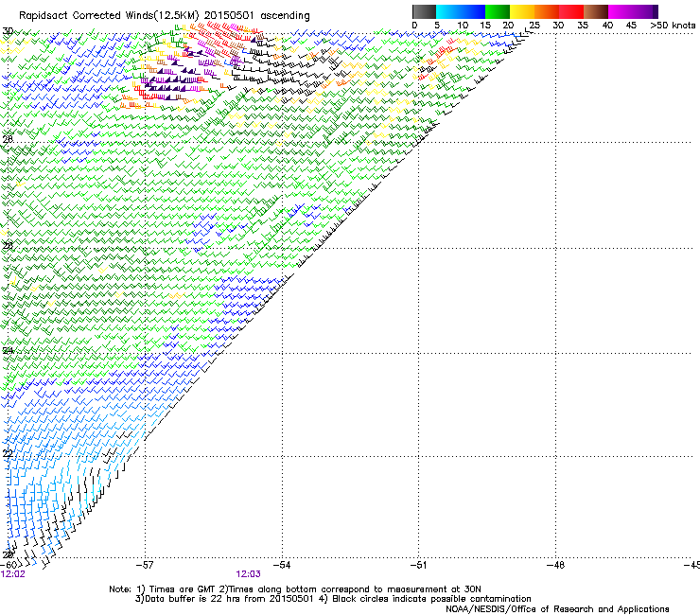This screenshot has height=615, width=700.
Task: Click the latitude axis label '24'
Action: (x=8, y=351)
